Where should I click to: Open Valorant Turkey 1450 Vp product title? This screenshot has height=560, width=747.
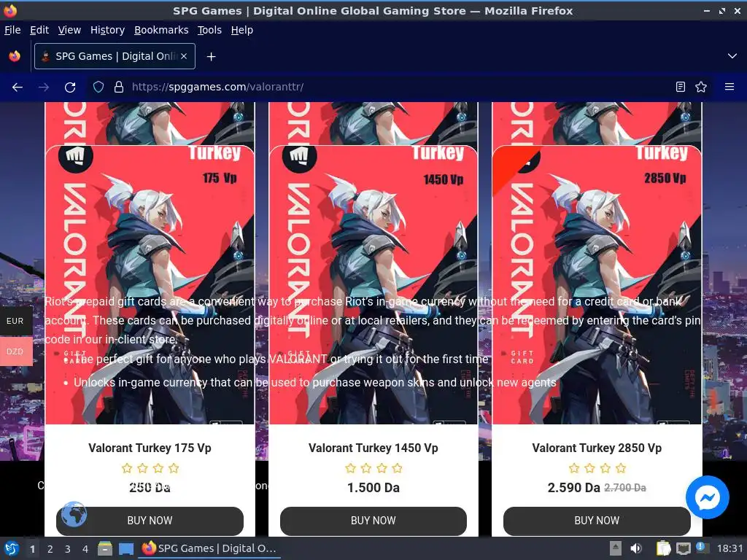(x=373, y=448)
